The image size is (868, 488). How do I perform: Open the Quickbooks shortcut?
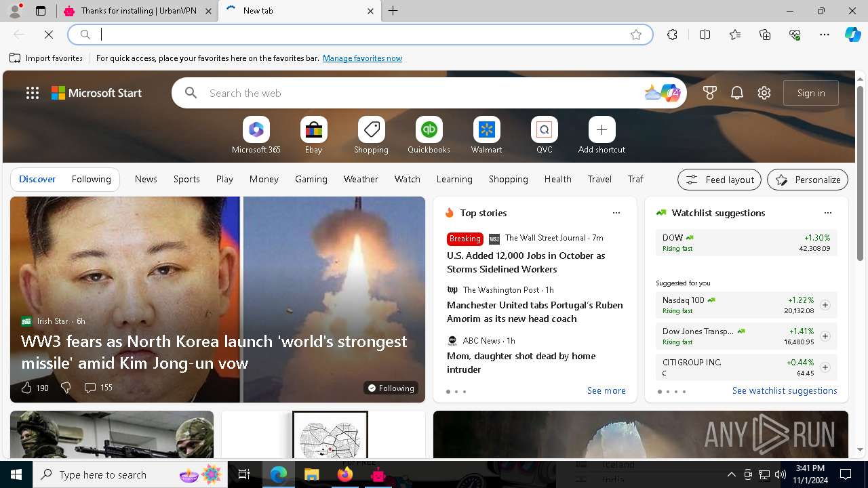pyautogui.click(x=429, y=135)
